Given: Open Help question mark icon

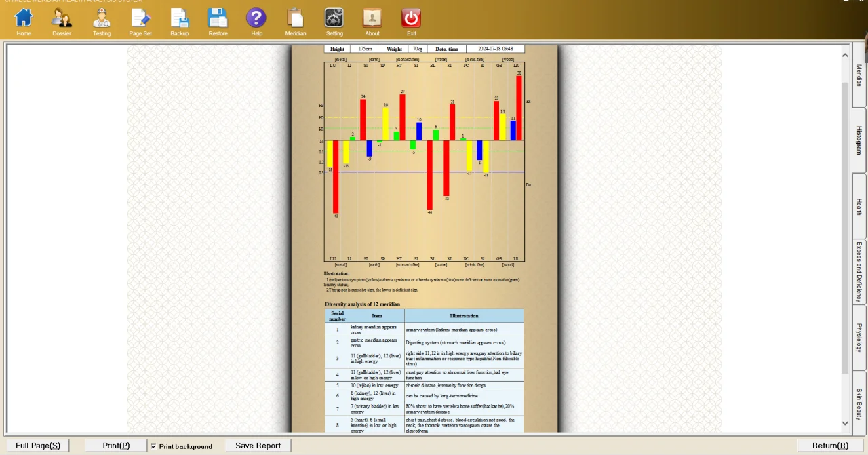Looking at the screenshot, I should pyautogui.click(x=256, y=22).
